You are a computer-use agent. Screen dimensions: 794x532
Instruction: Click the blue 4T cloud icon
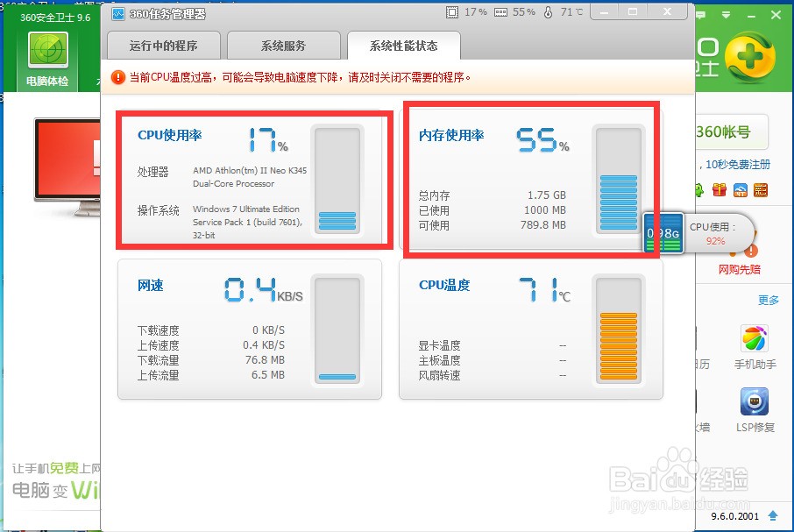[x=741, y=190]
